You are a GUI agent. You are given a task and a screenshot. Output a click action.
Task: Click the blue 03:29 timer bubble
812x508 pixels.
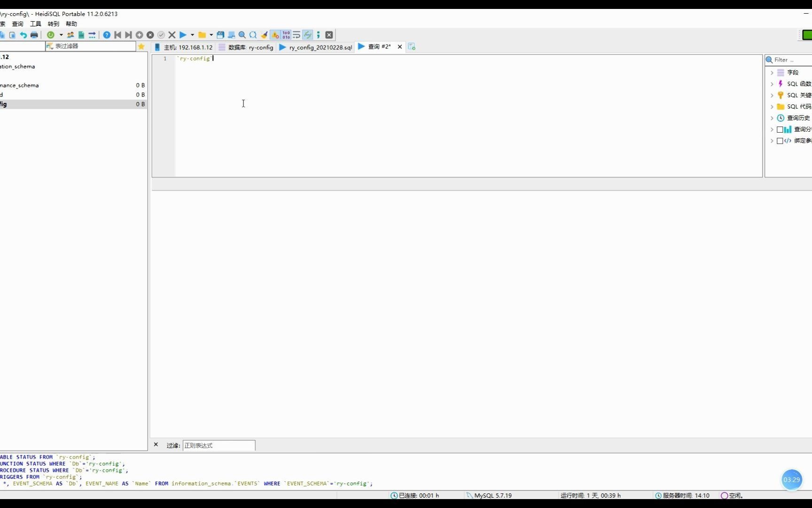(x=792, y=480)
